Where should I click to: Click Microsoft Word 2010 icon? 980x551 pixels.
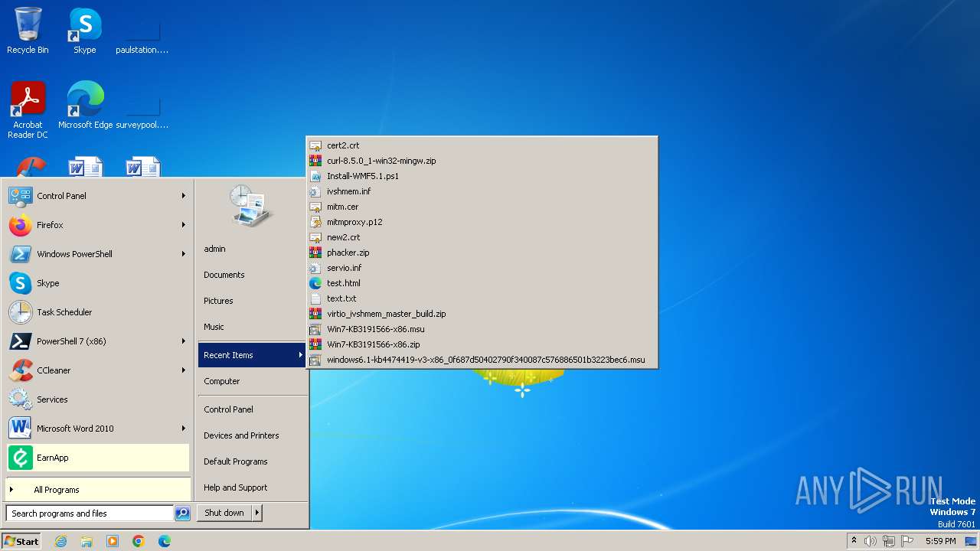(20, 429)
